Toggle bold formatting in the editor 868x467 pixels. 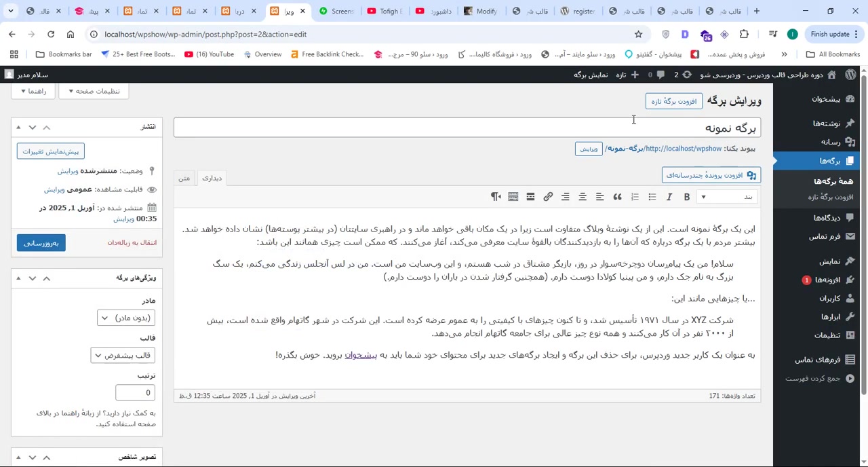point(686,197)
